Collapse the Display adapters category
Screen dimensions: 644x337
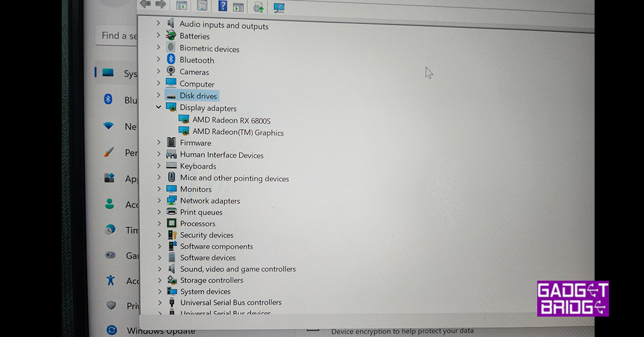coord(158,107)
